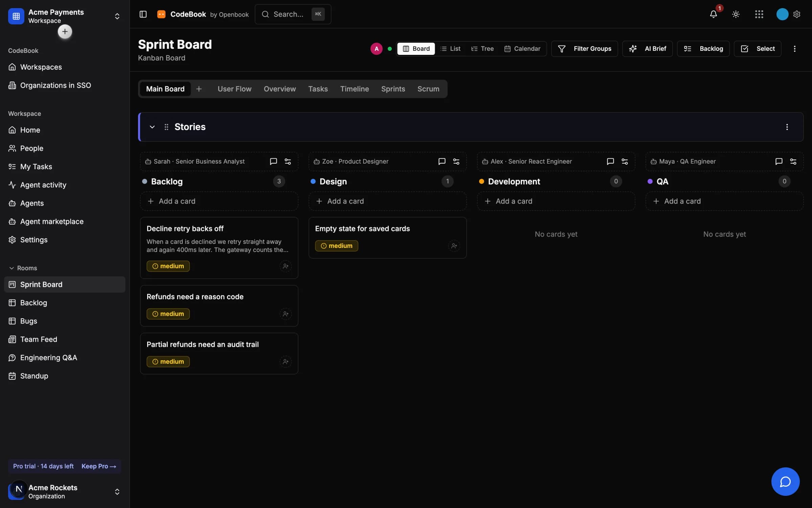The height and width of the screenshot is (508, 812).
Task: Assign user on Empty state for saved cards
Action: 454,246
